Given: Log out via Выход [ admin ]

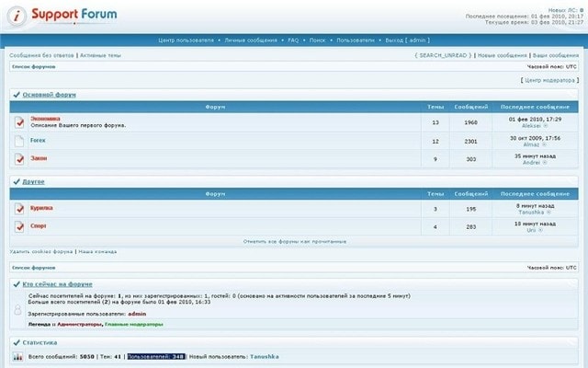Looking at the screenshot, I should [x=408, y=40].
